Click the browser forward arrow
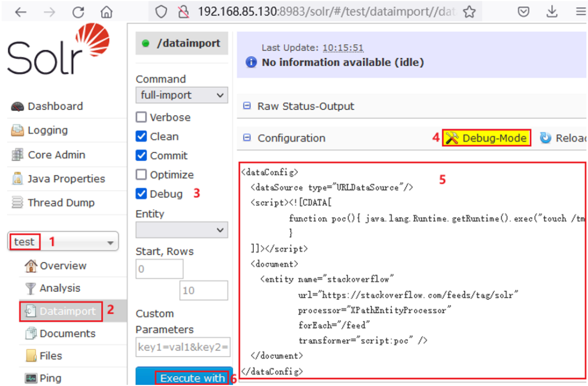588x386 pixels. coord(49,12)
